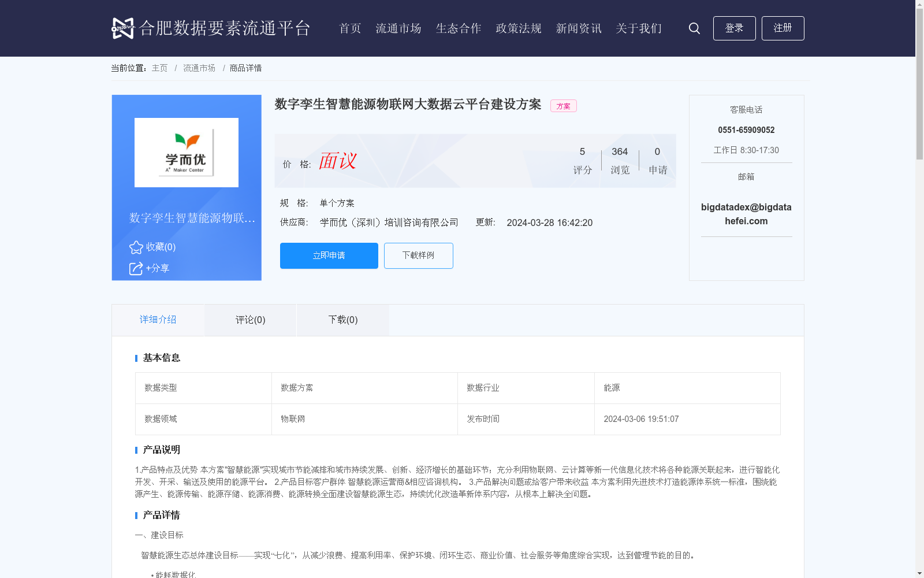Screen dimensions: 924x578
Task: Follow the 流通市场 breadcrumb link
Action: [x=199, y=68]
